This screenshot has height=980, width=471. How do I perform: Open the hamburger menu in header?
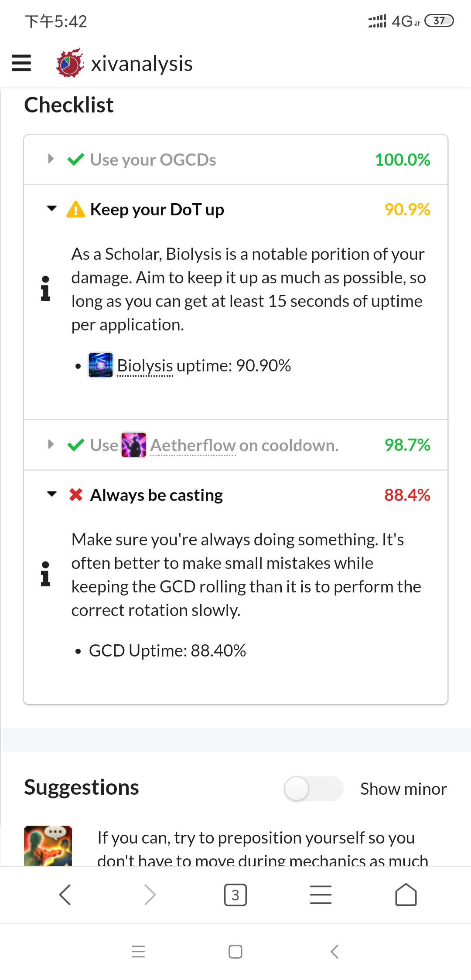coord(21,63)
